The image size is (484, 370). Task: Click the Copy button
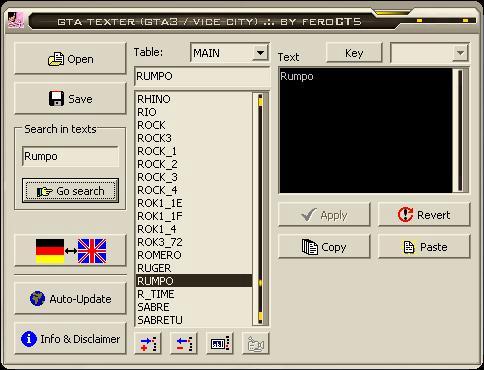324,247
